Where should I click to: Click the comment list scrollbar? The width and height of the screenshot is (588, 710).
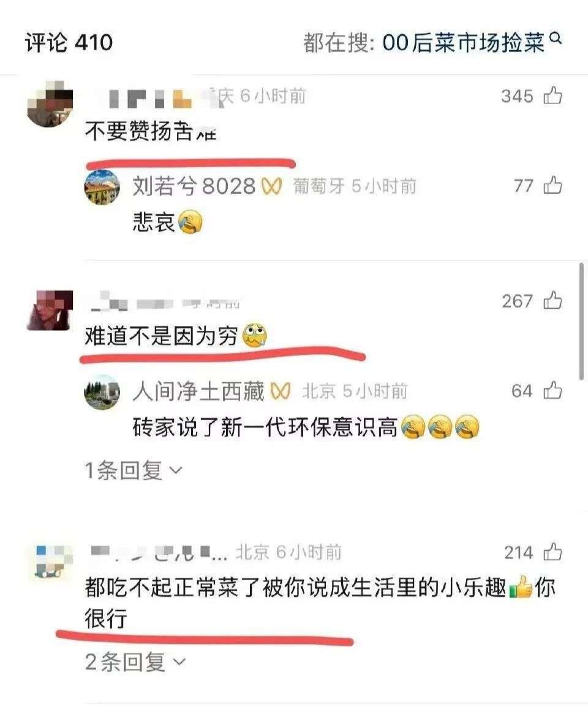(582, 322)
